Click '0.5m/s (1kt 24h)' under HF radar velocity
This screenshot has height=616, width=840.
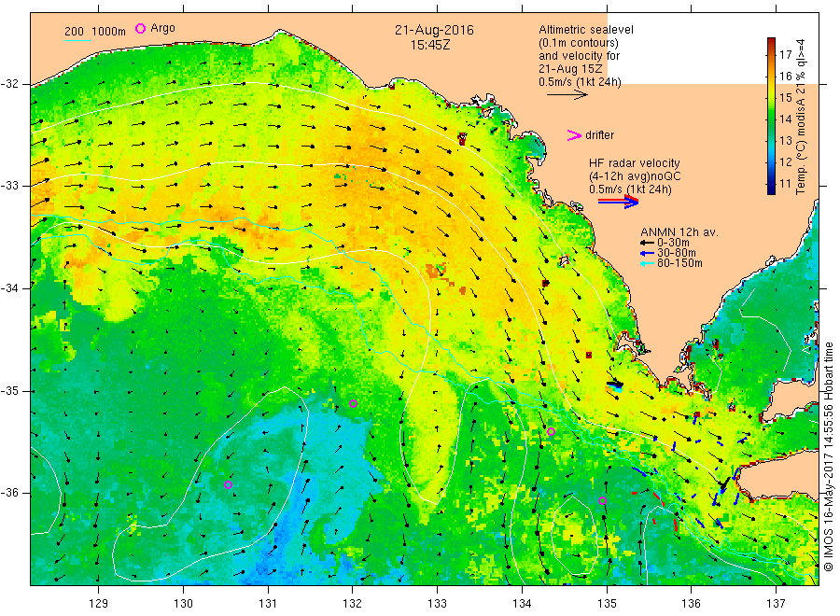pyautogui.click(x=630, y=189)
